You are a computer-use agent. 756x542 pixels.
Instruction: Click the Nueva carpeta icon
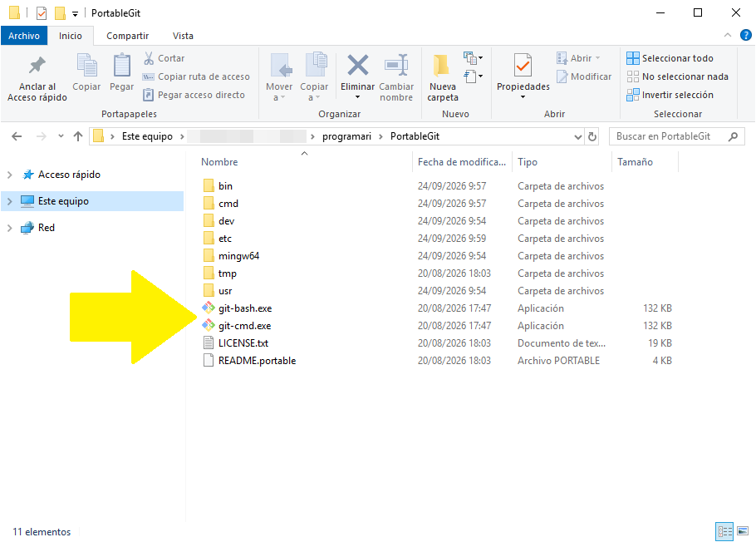pos(440,66)
